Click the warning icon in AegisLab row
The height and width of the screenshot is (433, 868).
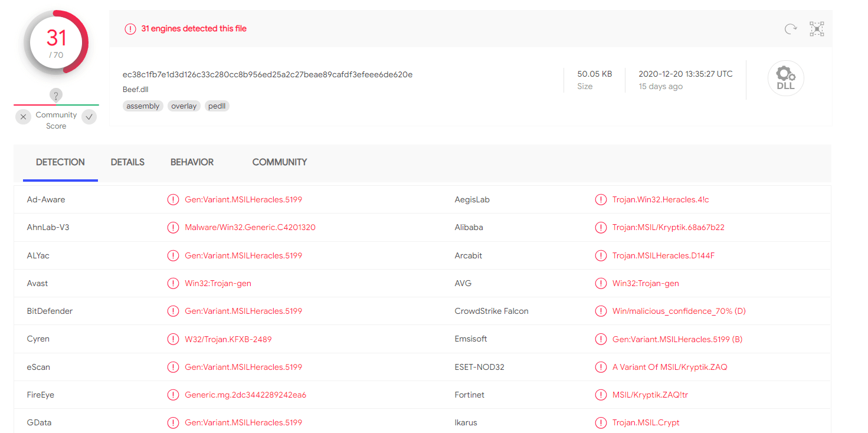[601, 199]
